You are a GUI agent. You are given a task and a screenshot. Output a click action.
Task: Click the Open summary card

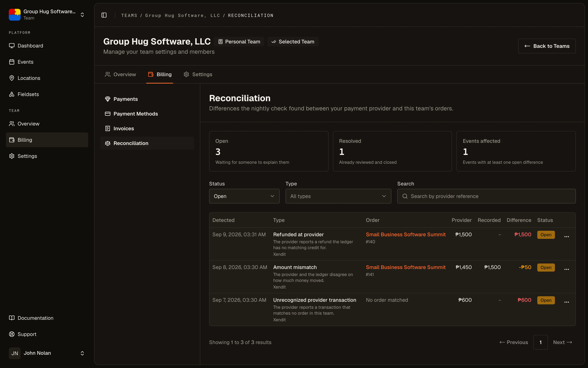click(269, 151)
